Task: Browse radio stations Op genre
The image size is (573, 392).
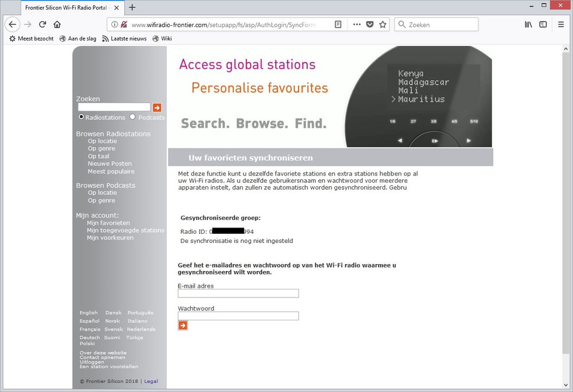Action: pos(102,148)
